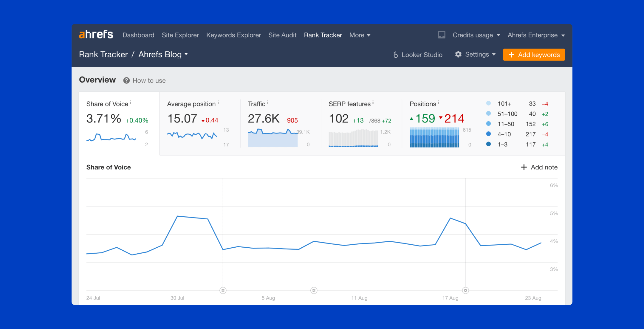Select the Rank Tracker menu item
This screenshot has height=329, width=644.
pyautogui.click(x=322, y=35)
